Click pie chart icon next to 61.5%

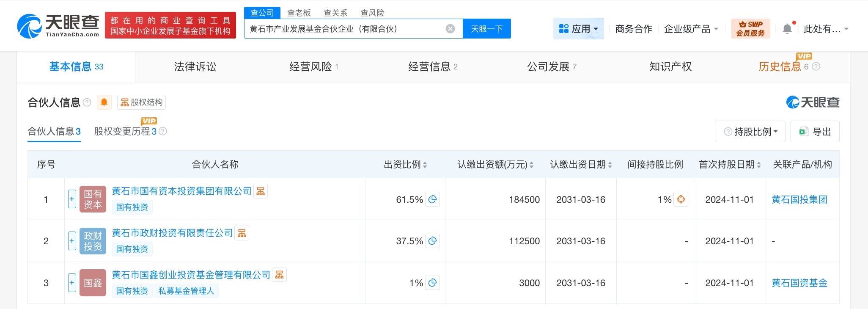click(x=432, y=199)
